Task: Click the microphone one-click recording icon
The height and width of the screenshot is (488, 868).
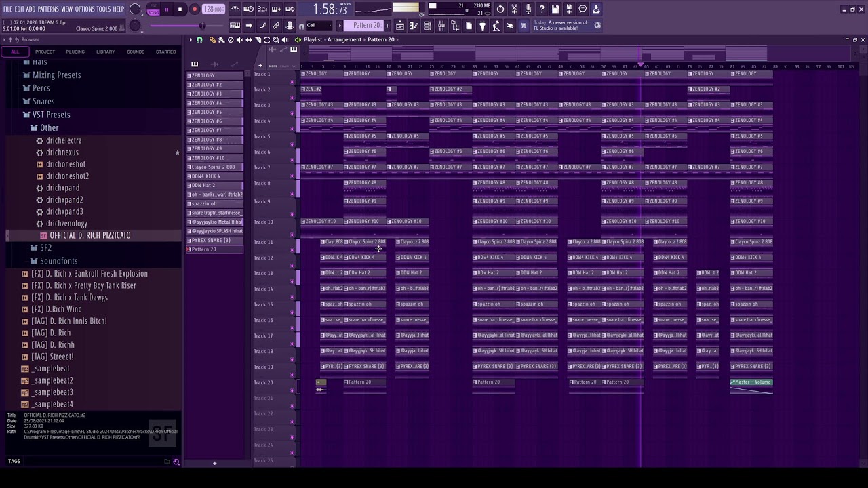Action: pyautogui.click(x=528, y=9)
